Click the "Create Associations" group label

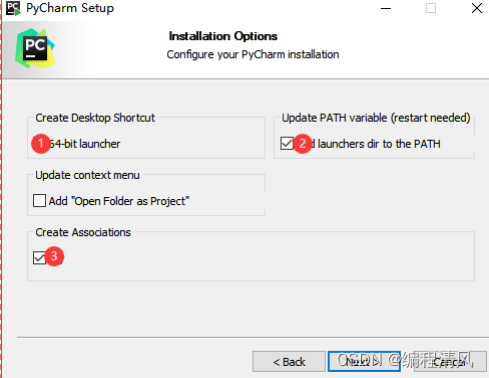click(x=83, y=232)
